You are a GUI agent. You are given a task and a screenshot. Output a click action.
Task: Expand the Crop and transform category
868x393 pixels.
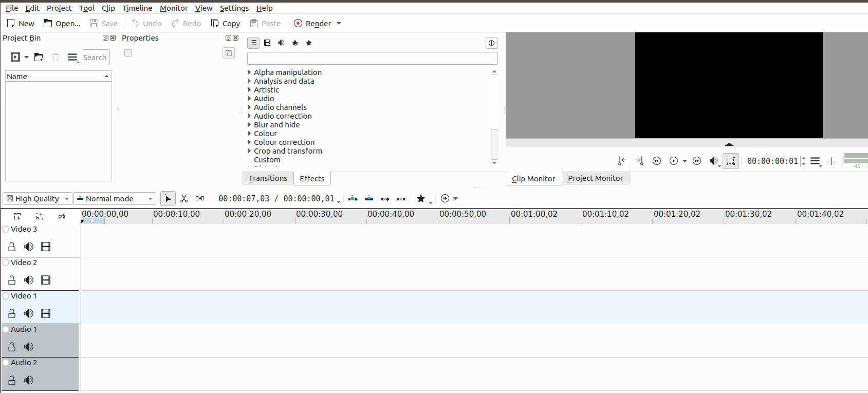(x=250, y=151)
